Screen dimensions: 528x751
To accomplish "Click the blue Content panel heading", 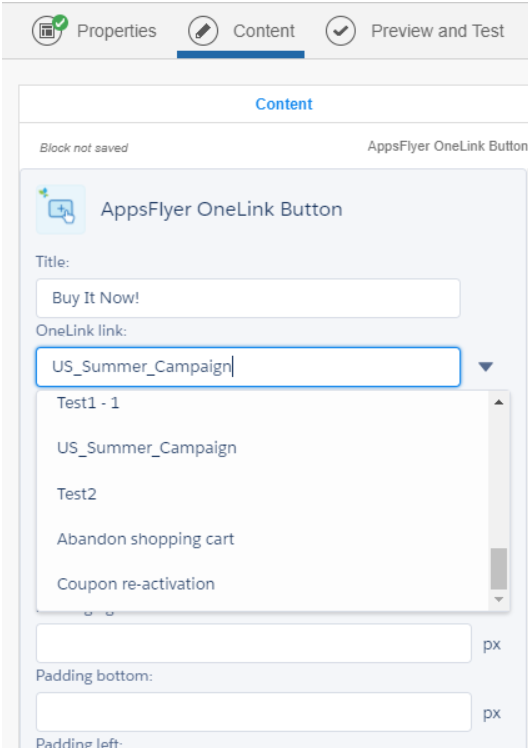I will (284, 104).
